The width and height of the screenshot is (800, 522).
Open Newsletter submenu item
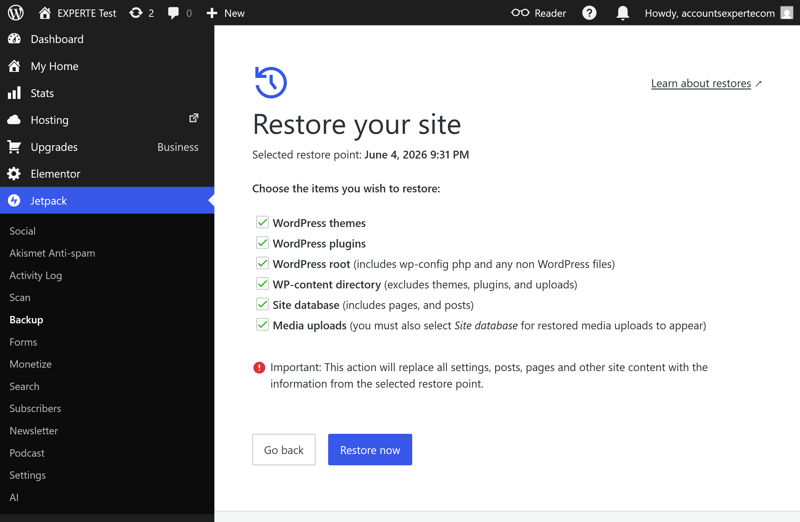click(x=34, y=431)
